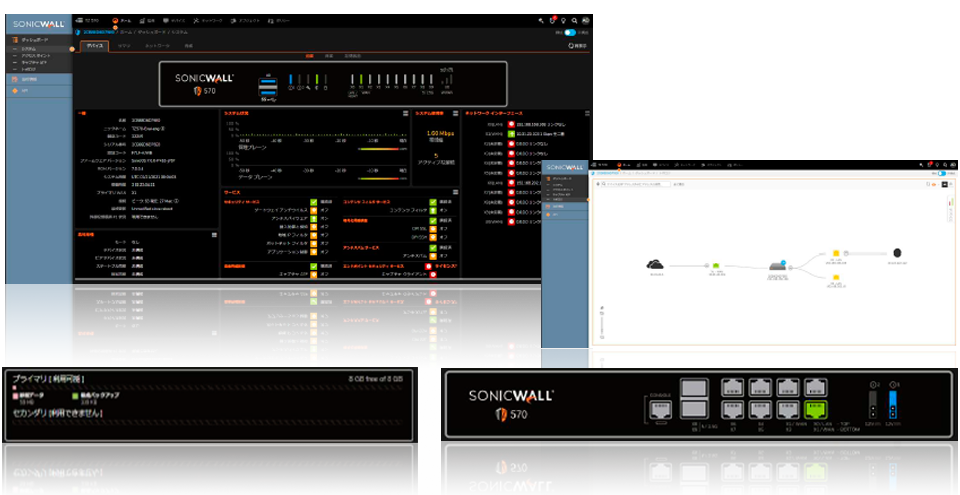The height and width of the screenshot is (495, 960).
Task: Open the wrench tools icon in dashboard header
Action: [541, 20]
